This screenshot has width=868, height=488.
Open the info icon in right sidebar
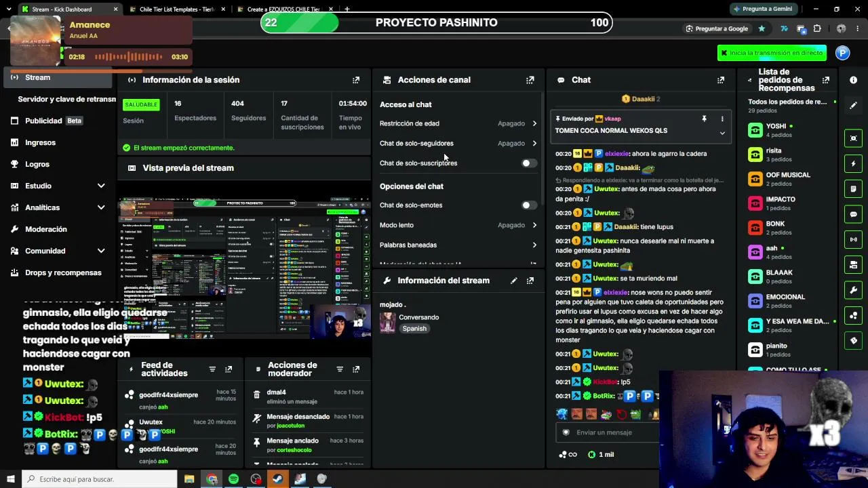(x=854, y=80)
